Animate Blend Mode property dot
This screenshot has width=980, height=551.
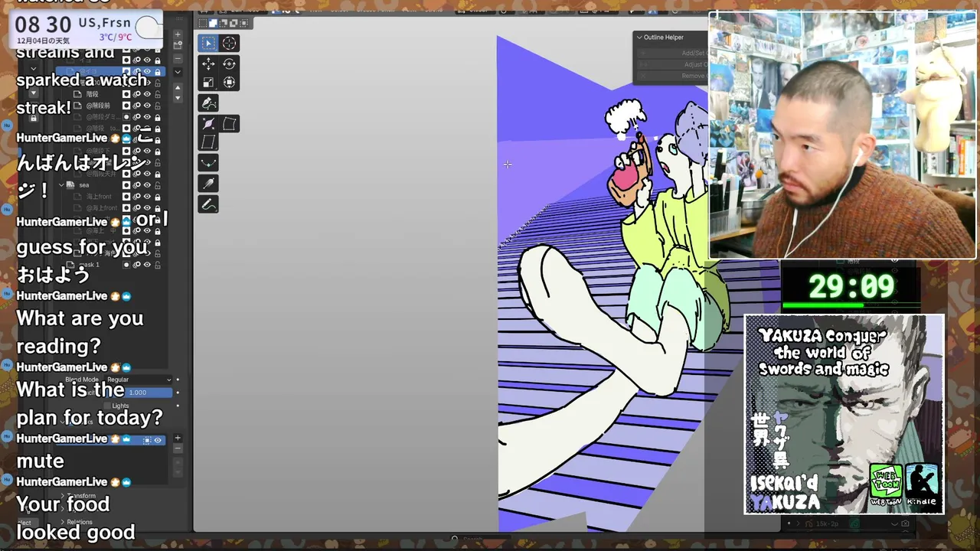[x=178, y=380]
